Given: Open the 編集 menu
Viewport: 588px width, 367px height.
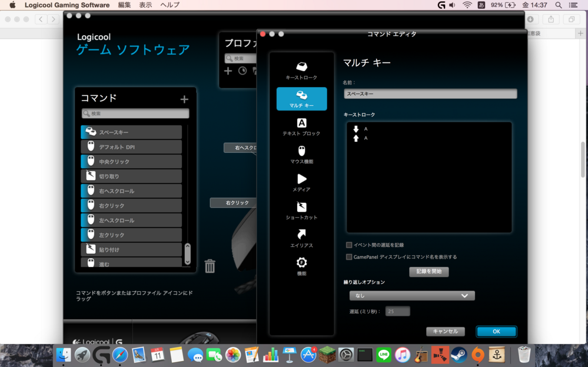Looking at the screenshot, I should 125,5.
